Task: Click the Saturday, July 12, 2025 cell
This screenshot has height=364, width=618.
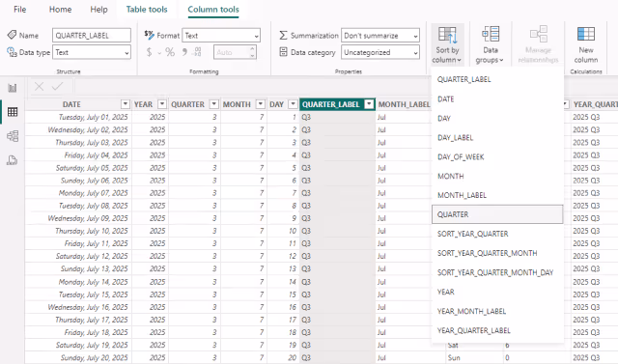Action: point(79,256)
